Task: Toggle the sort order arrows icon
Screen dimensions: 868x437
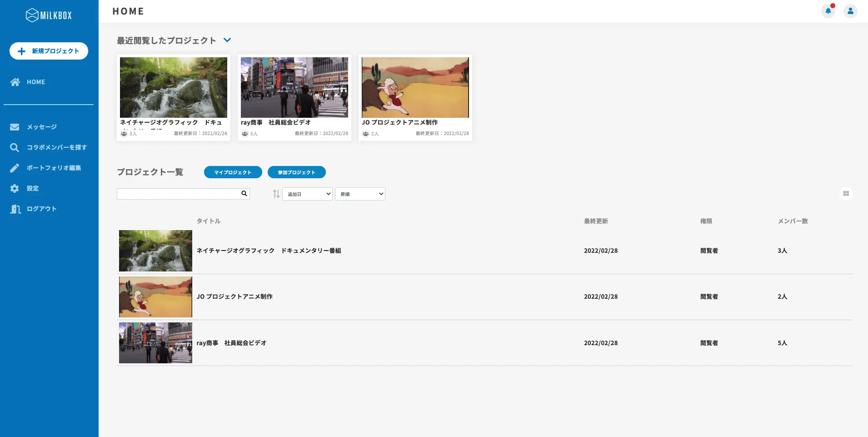Action: [x=276, y=194]
